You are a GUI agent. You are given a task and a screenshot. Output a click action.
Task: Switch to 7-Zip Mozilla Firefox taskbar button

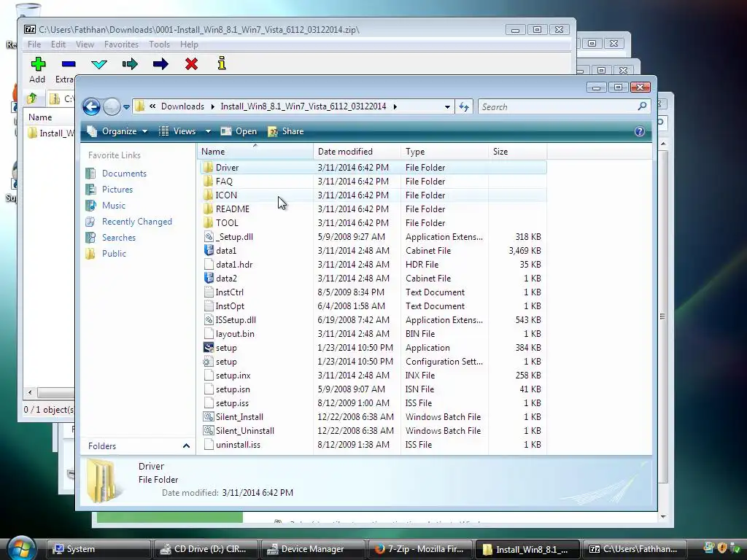(x=419, y=549)
